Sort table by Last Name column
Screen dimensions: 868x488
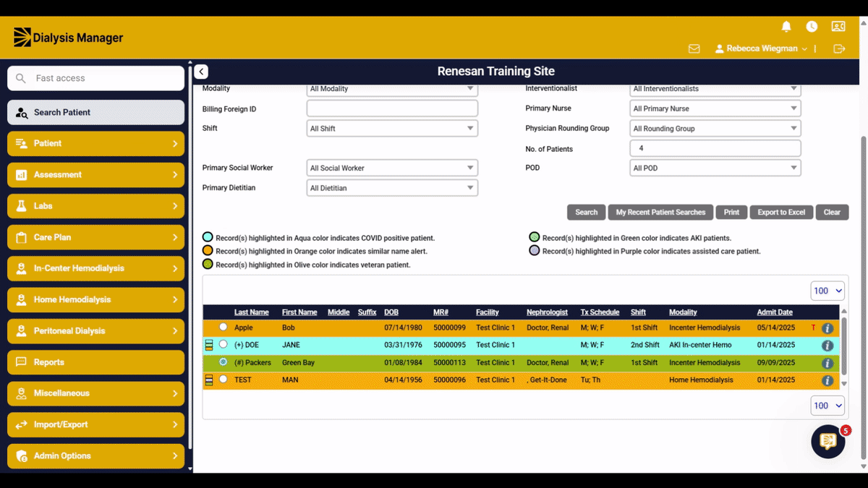point(252,312)
